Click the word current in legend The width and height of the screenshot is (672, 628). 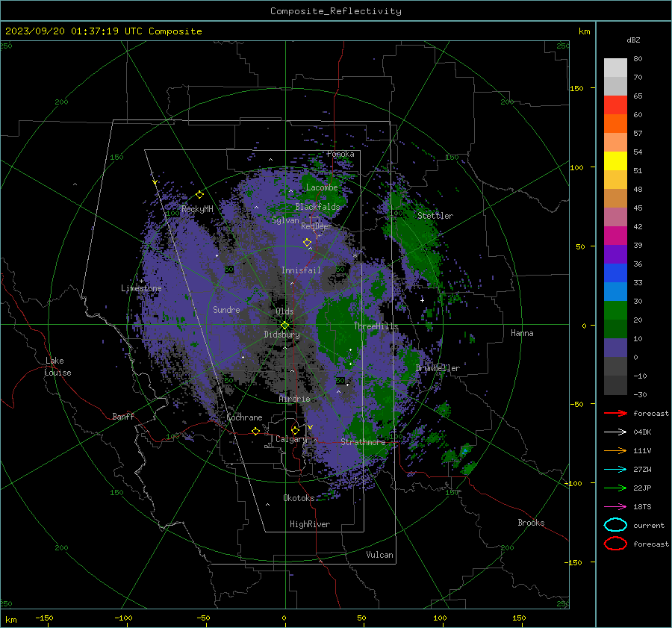[649, 526]
